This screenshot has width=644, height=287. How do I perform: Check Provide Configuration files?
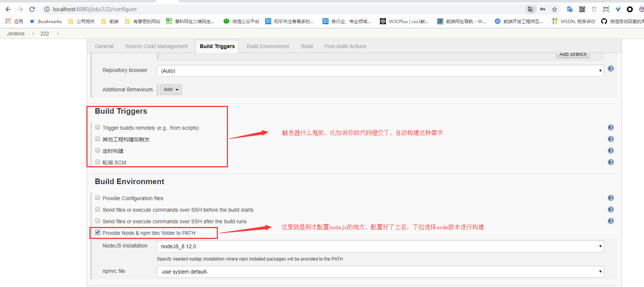coord(98,198)
